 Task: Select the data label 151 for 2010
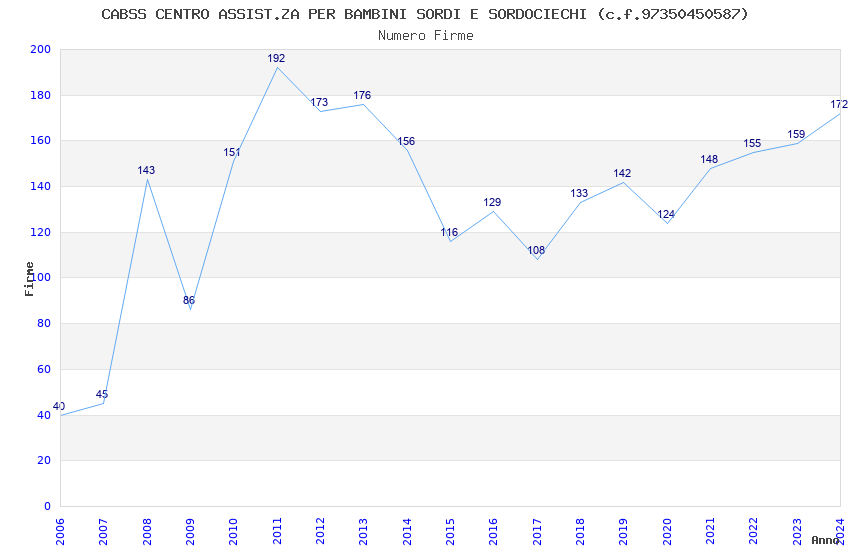pyautogui.click(x=232, y=152)
